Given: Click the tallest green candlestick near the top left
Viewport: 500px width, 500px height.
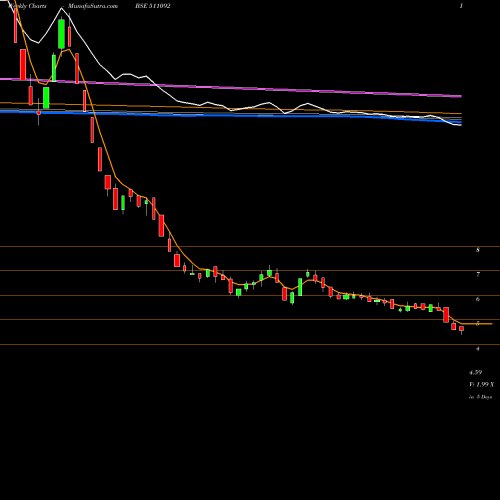Looking at the screenshot, I should (x=61, y=34).
